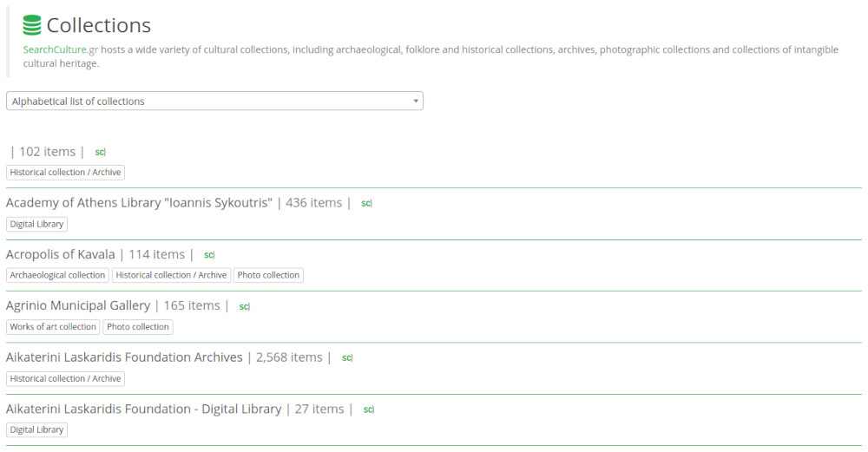Image resolution: width=868 pixels, height=452 pixels.
Task: Click the '102 items' count text
Action: tap(47, 152)
